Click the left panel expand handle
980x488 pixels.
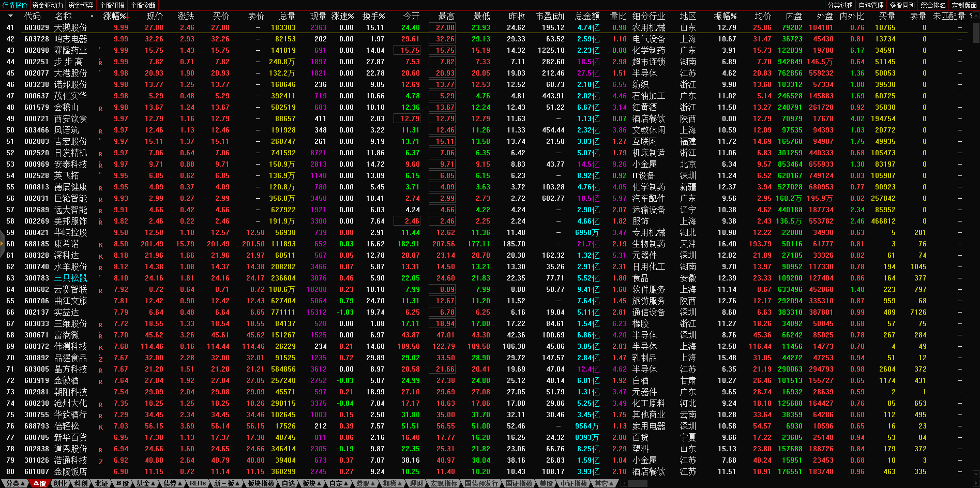[x=2, y=244]
